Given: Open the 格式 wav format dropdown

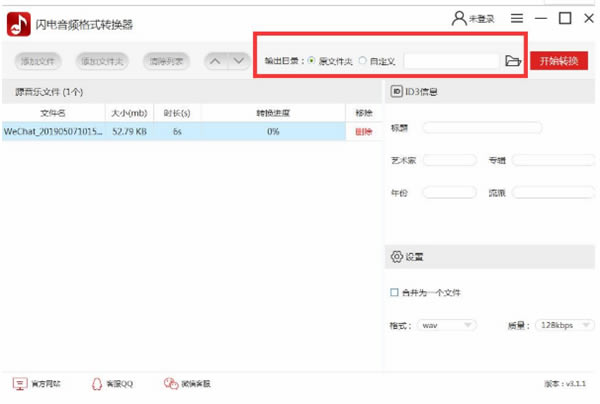Looking at the screenshot, I should click(447, 325).
